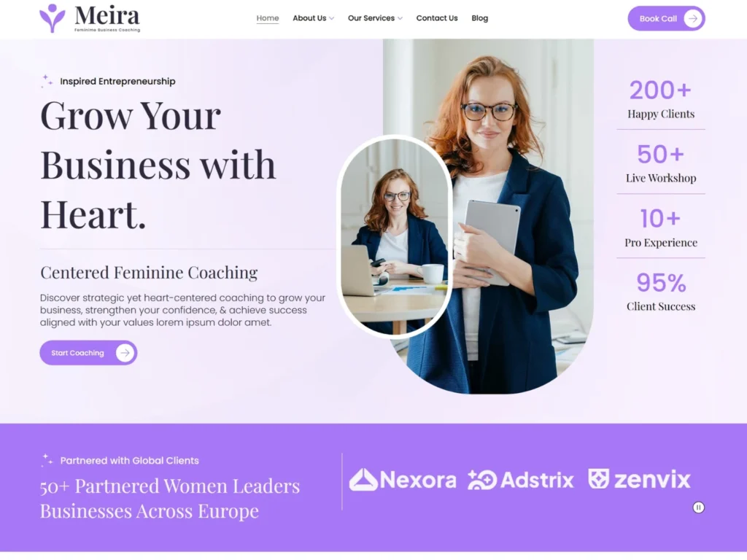
Task: Click the oval inset photo of woman at laptop
Action: coord(395,237)
